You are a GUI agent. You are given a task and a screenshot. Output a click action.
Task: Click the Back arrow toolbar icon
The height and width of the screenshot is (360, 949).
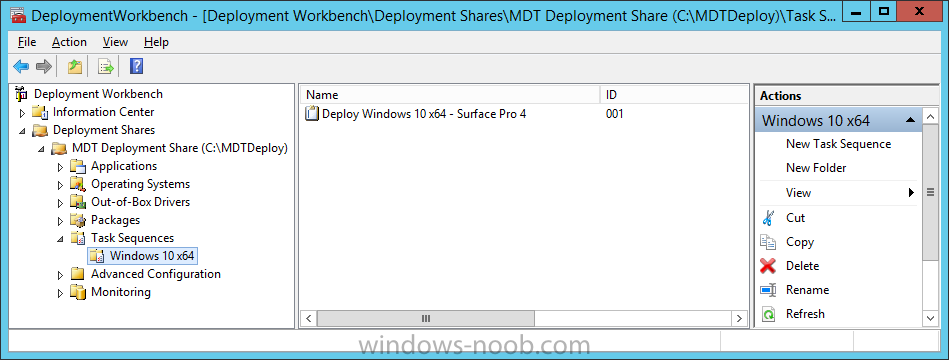click(21, 67)
